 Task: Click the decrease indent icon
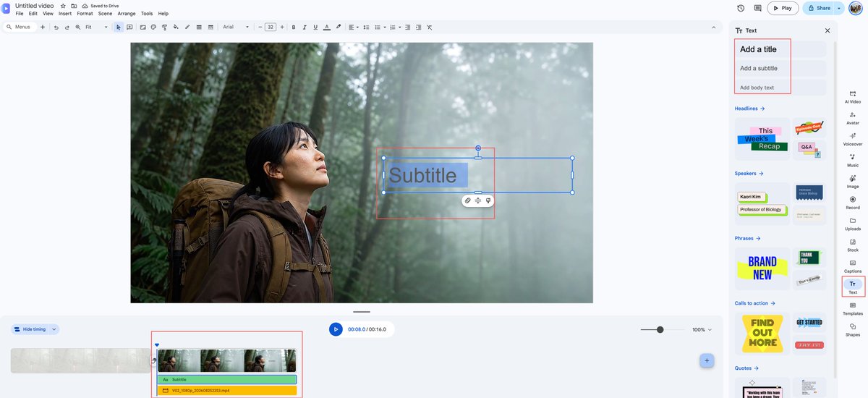[x=408, y=27]
